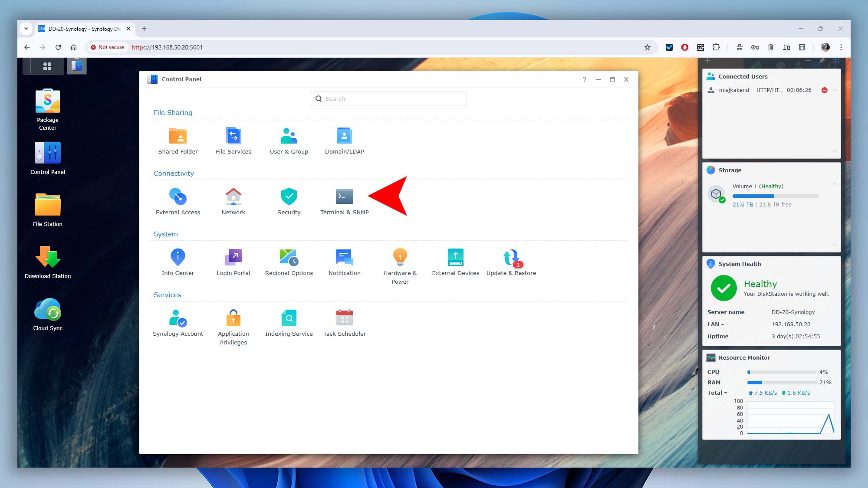
Task: Open Chrome three-dot menu
Action: point(841,47)
